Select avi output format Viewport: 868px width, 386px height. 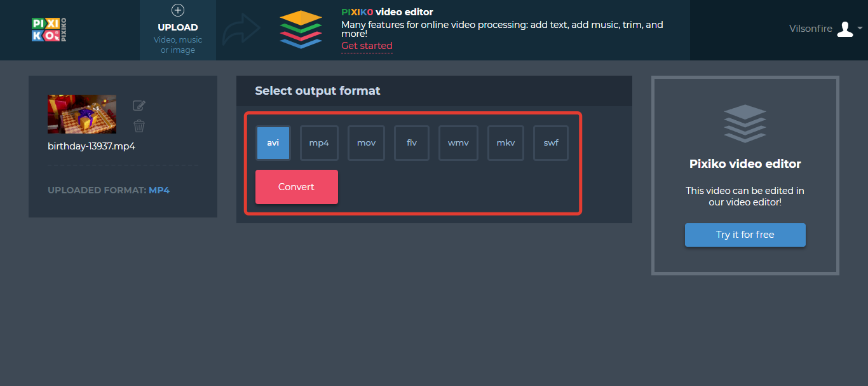273,142
